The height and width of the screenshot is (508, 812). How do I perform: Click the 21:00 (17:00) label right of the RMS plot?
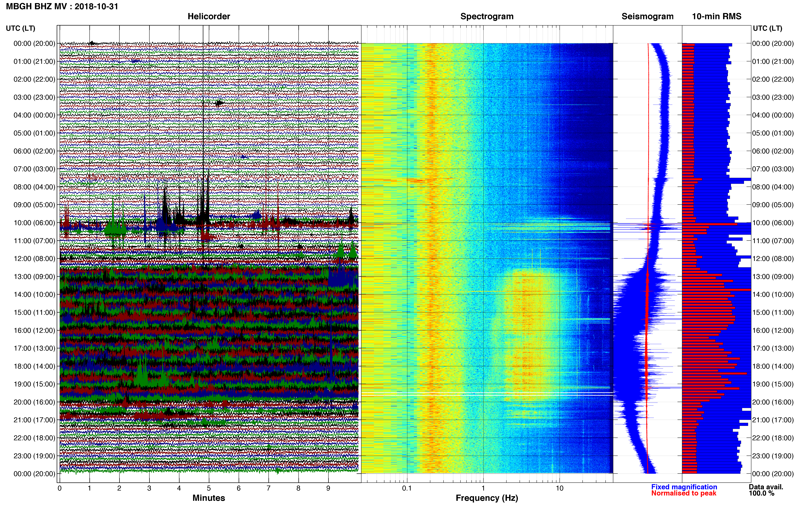pos(773,420)
